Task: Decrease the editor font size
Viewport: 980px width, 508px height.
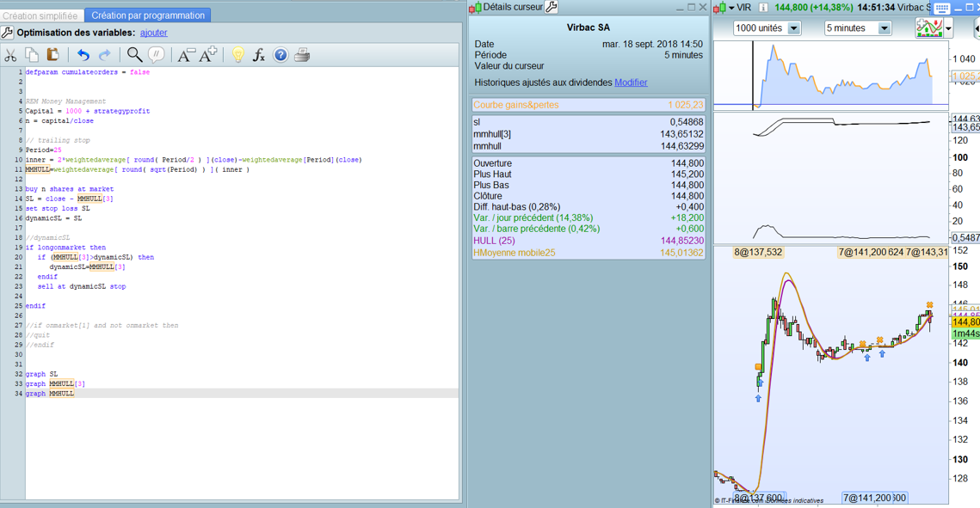Action: click(186, 55)
